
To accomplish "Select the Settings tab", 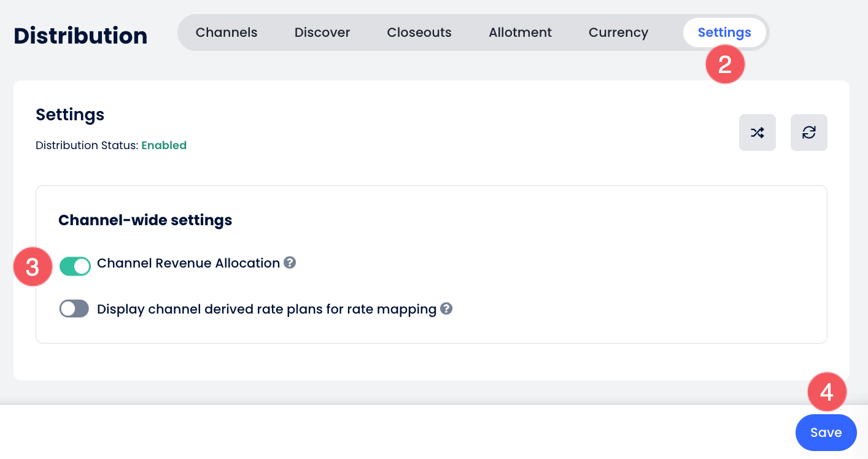I will [724, 33].
